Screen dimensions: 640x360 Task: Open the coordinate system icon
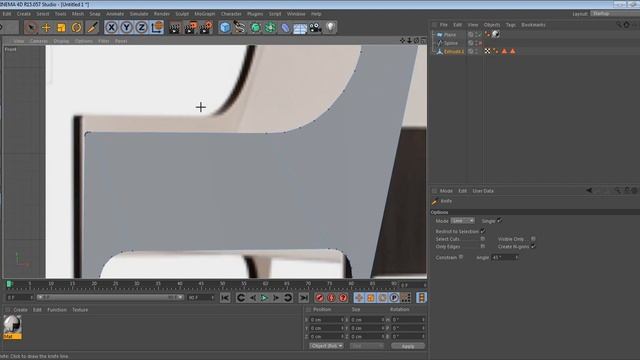(x=157, y=27)
